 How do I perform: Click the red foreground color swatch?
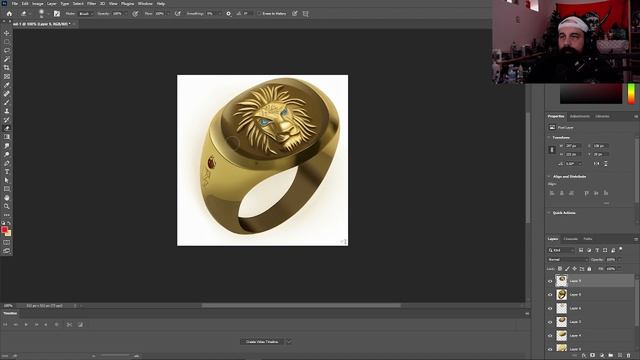4,230
